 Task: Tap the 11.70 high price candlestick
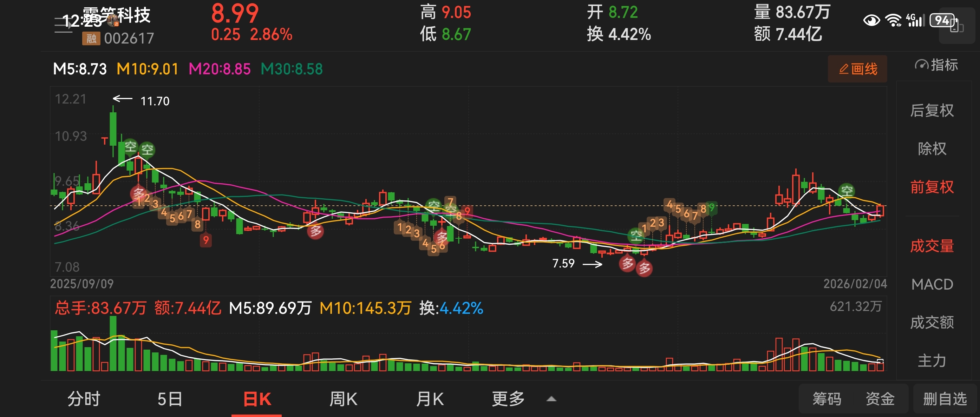[113, 129]
